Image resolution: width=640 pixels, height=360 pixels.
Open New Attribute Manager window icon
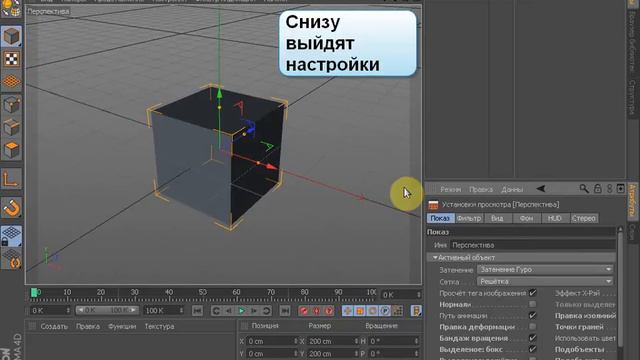621,189
